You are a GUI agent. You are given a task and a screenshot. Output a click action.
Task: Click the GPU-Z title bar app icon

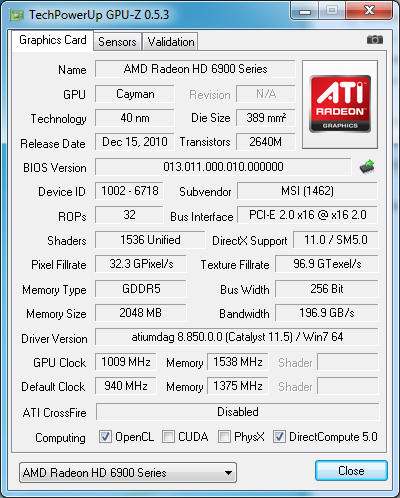17,15
